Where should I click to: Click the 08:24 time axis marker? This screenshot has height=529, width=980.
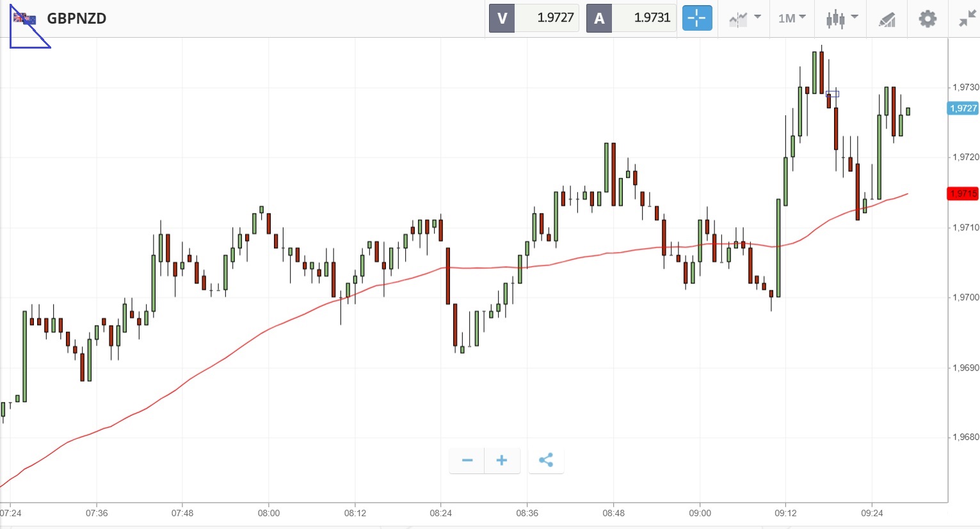440,513
